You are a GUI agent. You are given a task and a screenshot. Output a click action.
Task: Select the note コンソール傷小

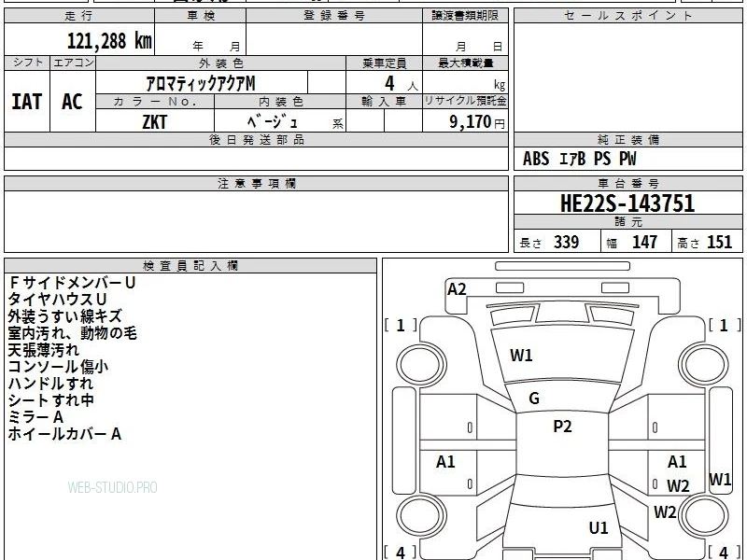(x=58, y=367)
